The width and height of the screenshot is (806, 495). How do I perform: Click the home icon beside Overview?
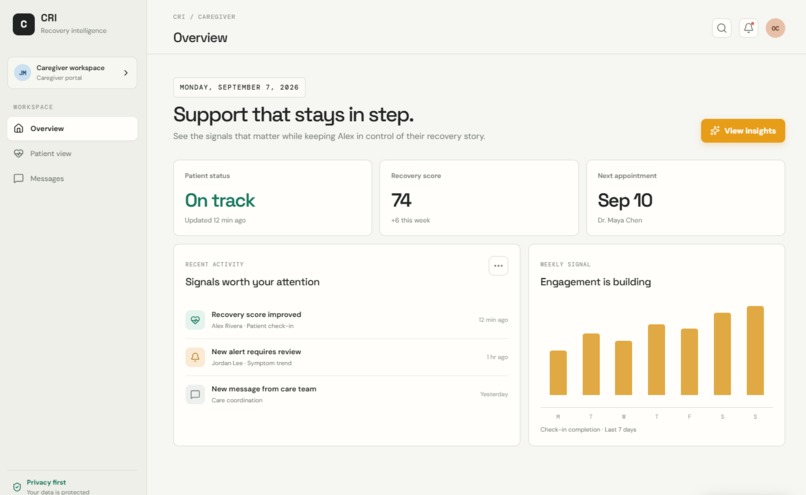click(x=19, y=128)
